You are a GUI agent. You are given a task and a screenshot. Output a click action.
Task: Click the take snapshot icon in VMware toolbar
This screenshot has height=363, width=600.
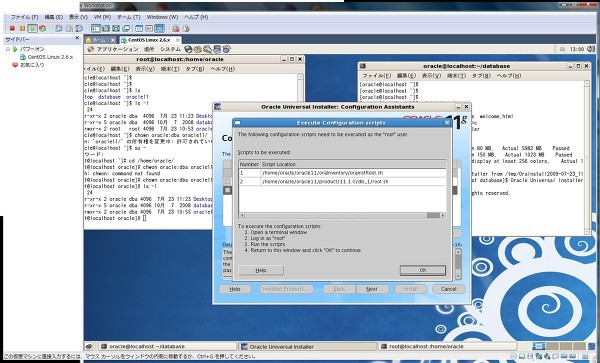pyautogui.click(x=59, y=28)
